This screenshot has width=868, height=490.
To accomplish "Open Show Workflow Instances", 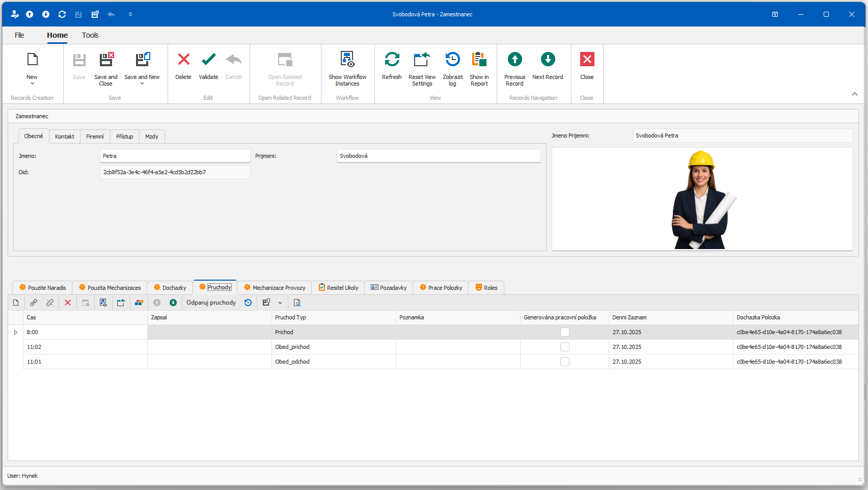I will click(347, 60).
